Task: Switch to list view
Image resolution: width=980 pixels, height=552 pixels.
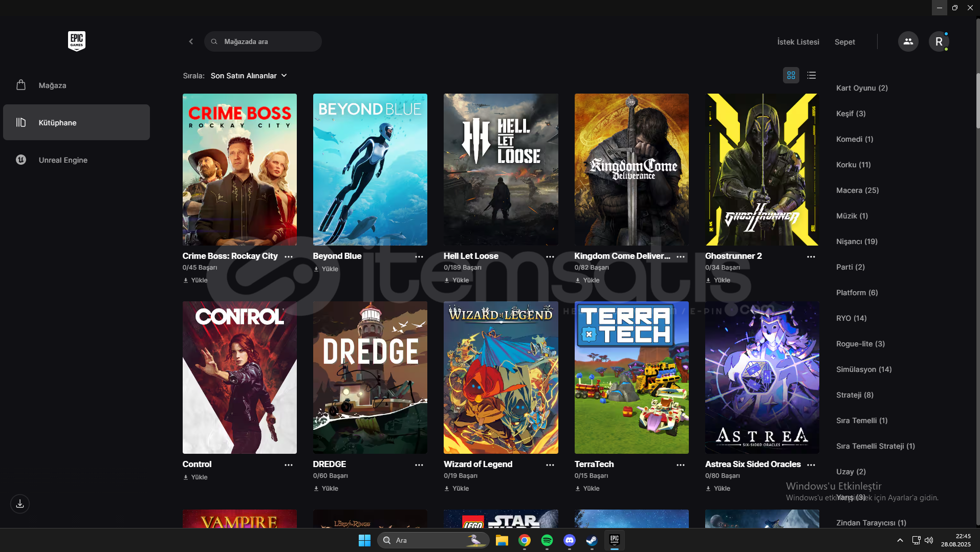Action: click(x=811, y=75)
